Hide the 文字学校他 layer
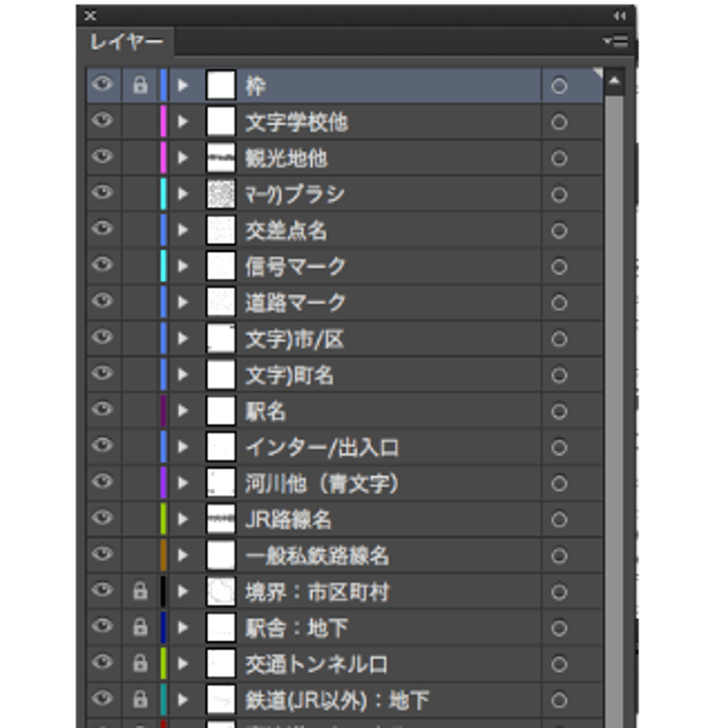 [x=103, y=121]
